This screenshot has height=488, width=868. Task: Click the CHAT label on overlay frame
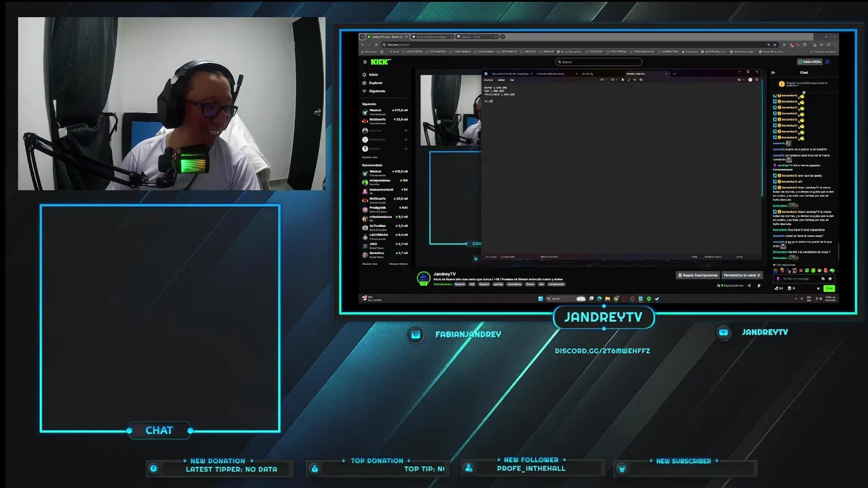tap(159, 430)
